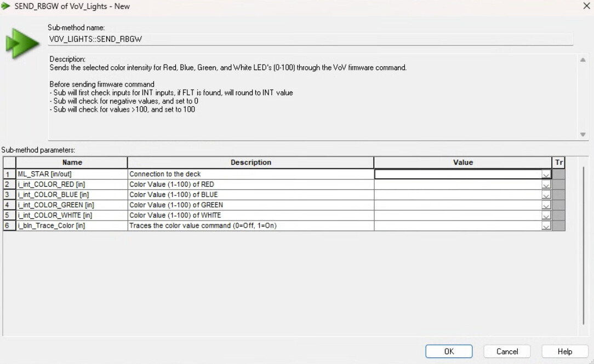The image size is (594, 364).
Task: Confirm with the OK button
Action: click(449, 351)
